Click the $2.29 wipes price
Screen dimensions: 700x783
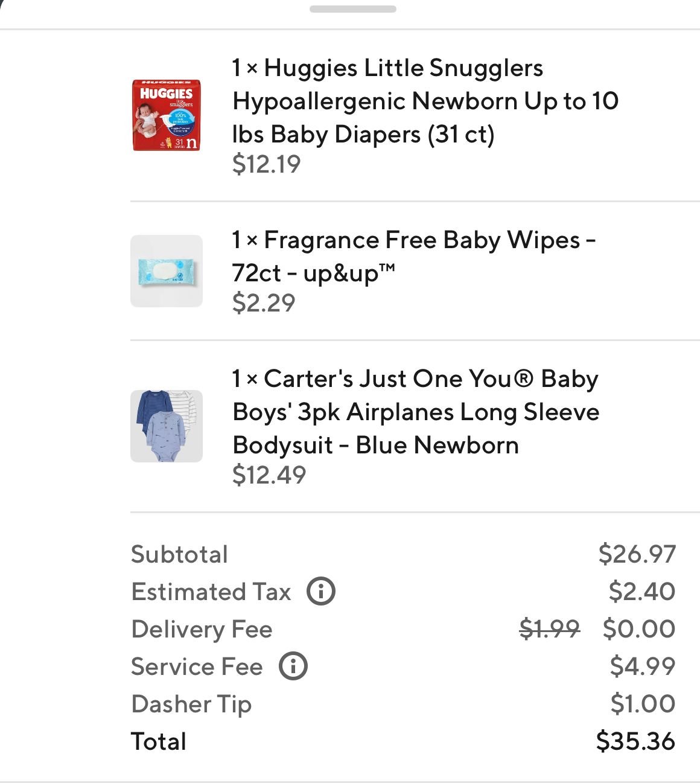264,303
